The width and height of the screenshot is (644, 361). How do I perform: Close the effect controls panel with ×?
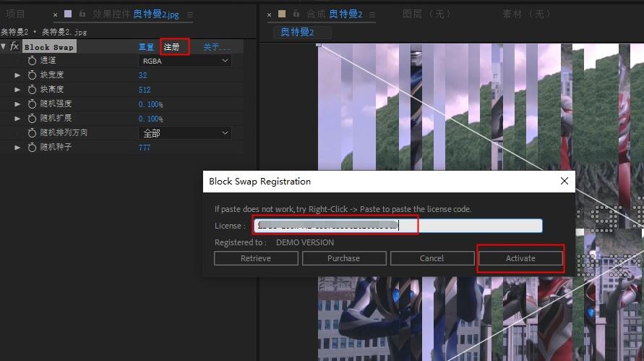[x=56, y=14]
